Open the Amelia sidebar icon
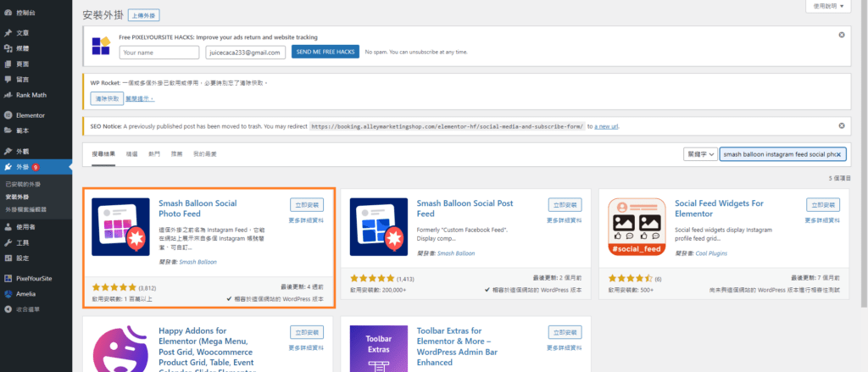This screenshot has height=372, width=868. (x=8, y=293)
